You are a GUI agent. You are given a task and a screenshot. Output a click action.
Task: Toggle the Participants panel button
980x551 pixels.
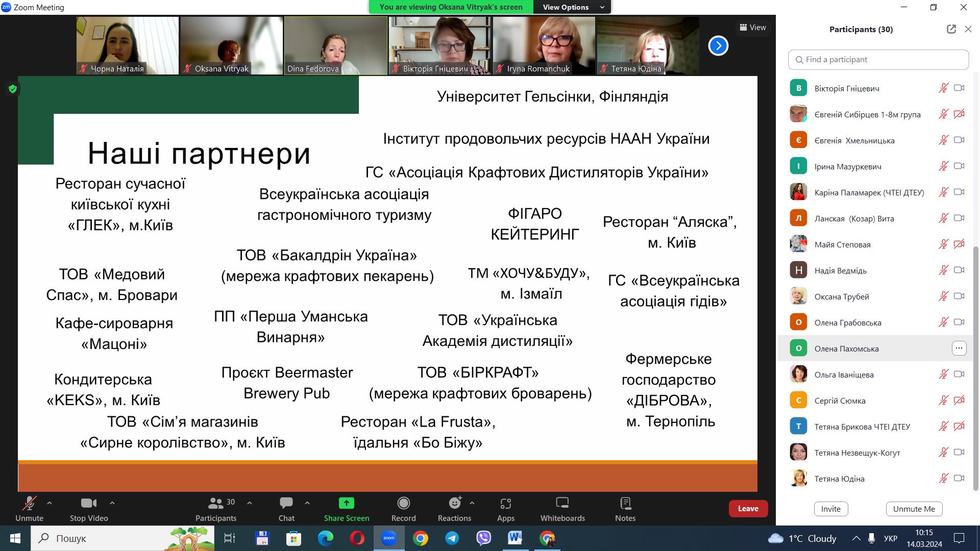point(216,509)
